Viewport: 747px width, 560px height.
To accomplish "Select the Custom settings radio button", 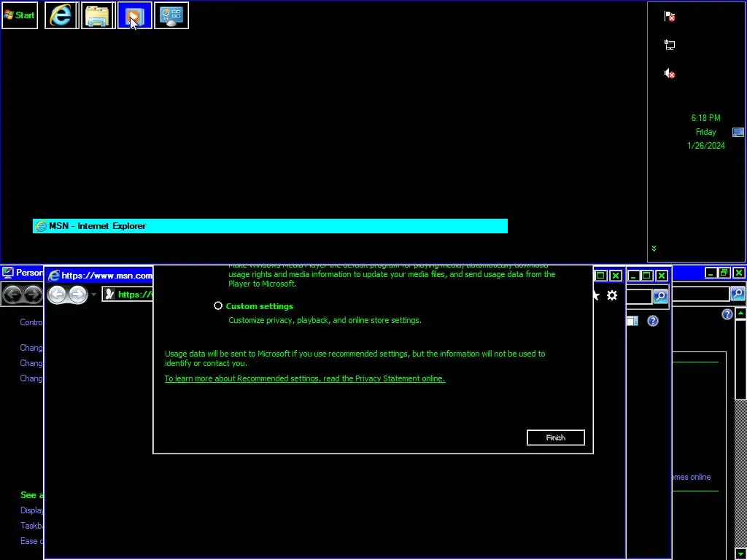I will (218, 306).
